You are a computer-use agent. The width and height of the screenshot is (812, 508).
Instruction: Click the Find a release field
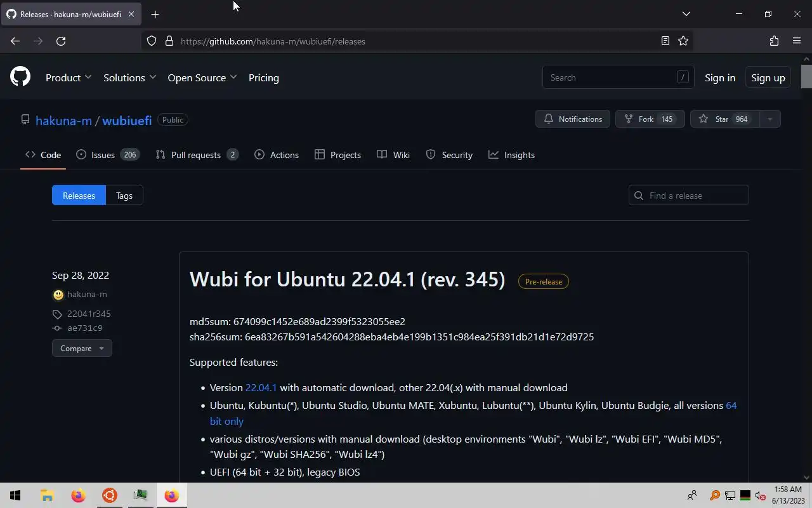click(x=689, y=196)
